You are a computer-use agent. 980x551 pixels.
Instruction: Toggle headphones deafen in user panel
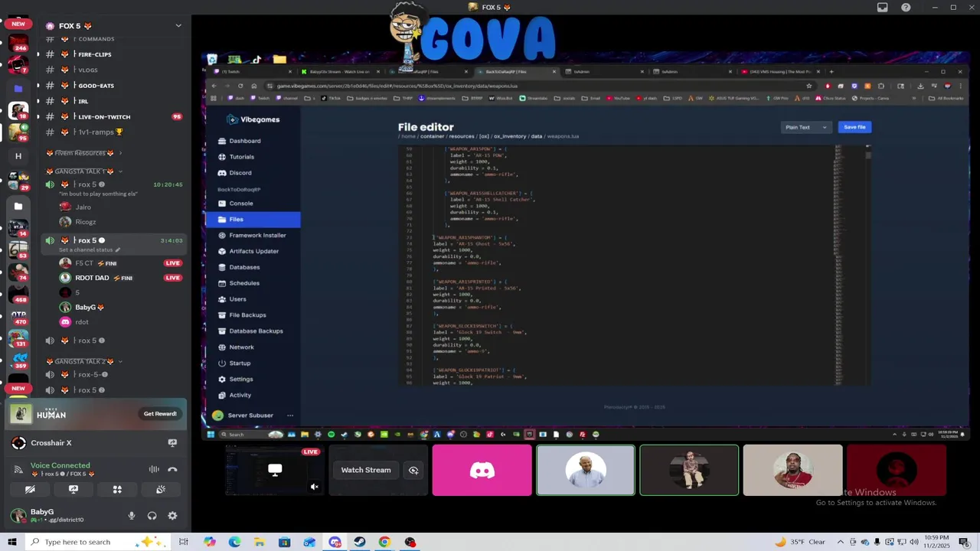coord(152,516)
